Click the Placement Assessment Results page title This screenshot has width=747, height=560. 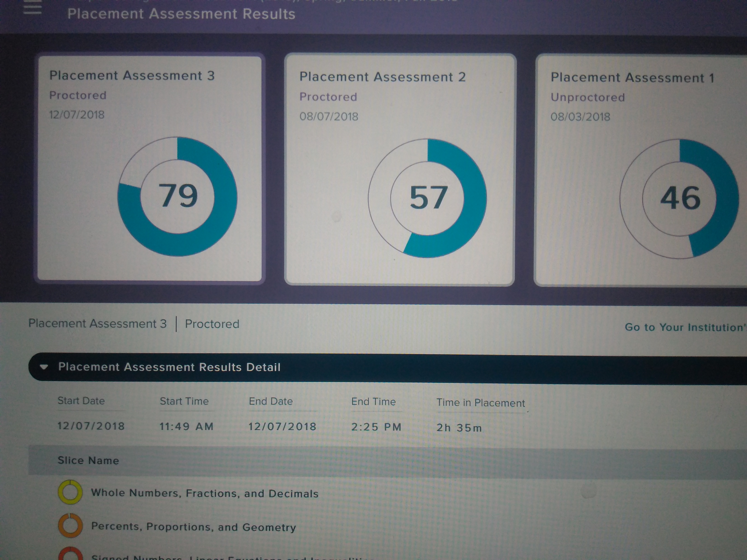pos(181,14)
